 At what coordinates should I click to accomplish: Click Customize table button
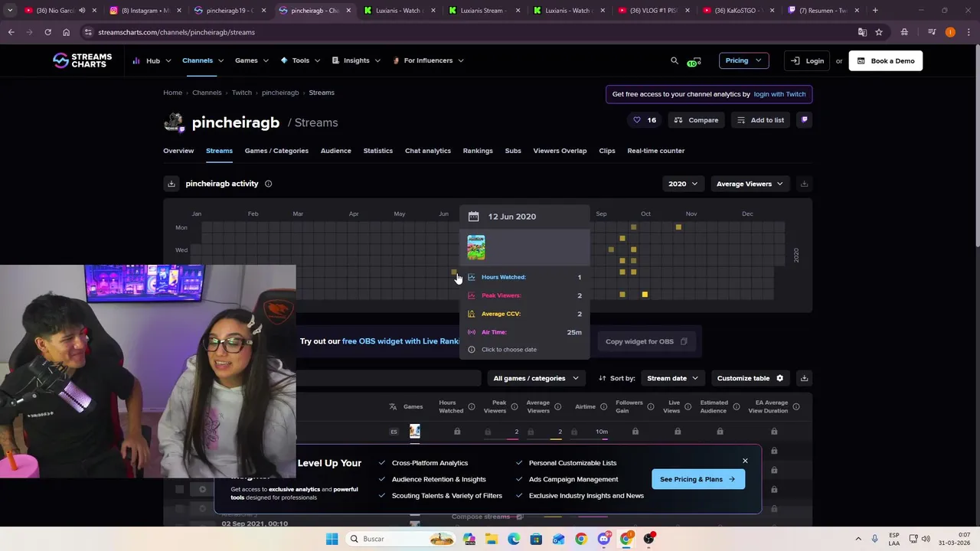click(750, 378)
